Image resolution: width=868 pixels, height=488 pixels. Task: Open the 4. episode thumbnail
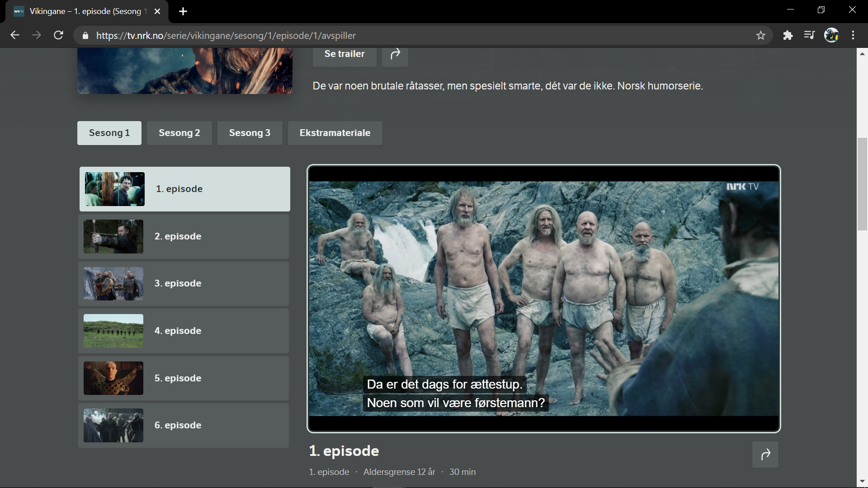coord(113,331)
